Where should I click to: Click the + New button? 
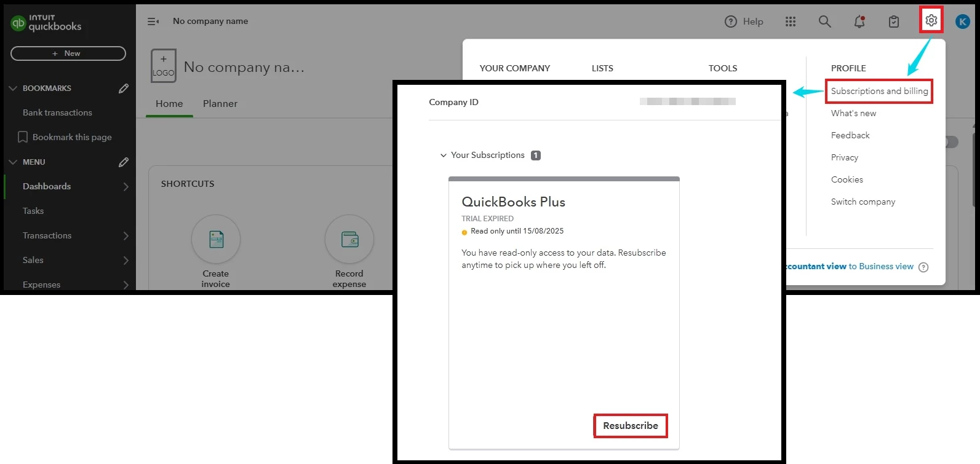click(x=68, y=53)
